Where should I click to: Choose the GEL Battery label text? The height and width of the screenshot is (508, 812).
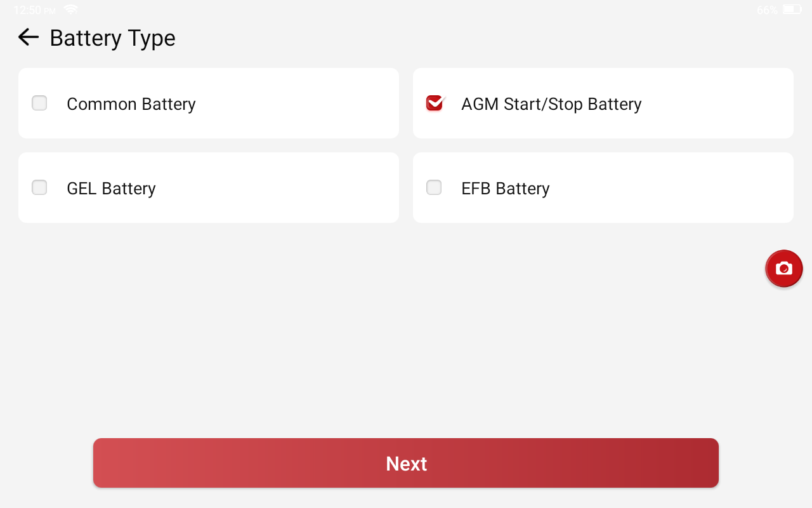pos(111,189)
